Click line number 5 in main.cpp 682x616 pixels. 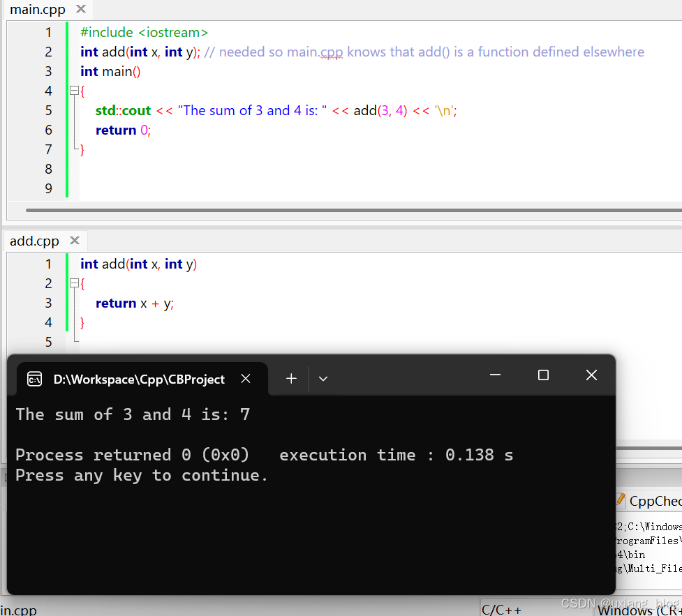(48, 110)
